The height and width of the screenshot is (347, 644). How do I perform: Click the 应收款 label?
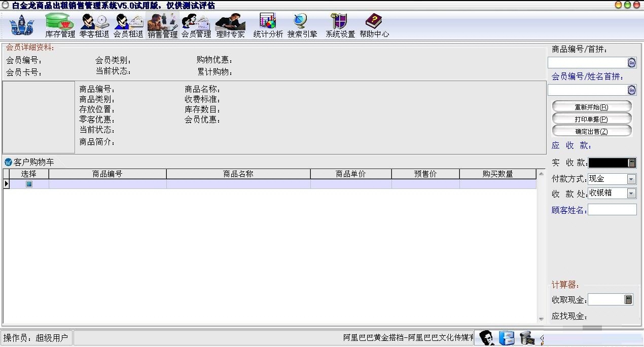(x=571, y=145)
